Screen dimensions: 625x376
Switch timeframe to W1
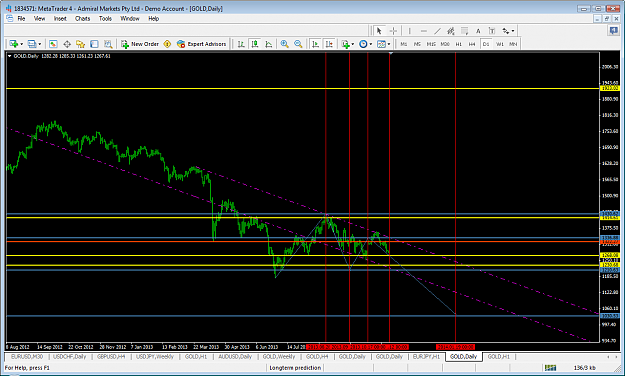499,44
